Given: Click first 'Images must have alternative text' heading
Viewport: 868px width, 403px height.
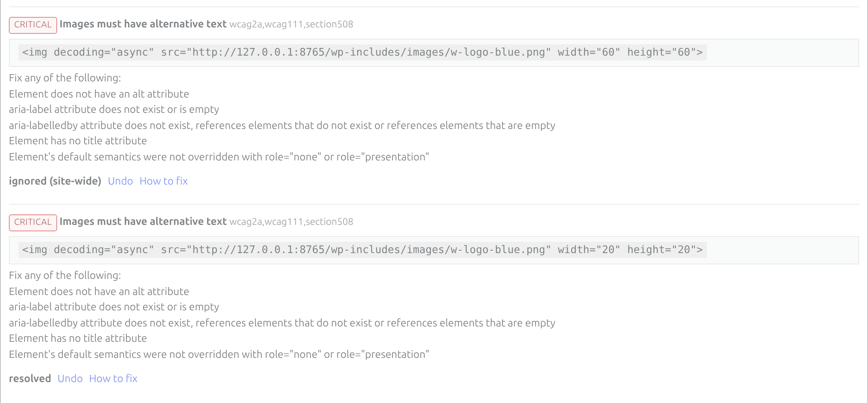Looking at the screenshot, I should click(143, 24).
